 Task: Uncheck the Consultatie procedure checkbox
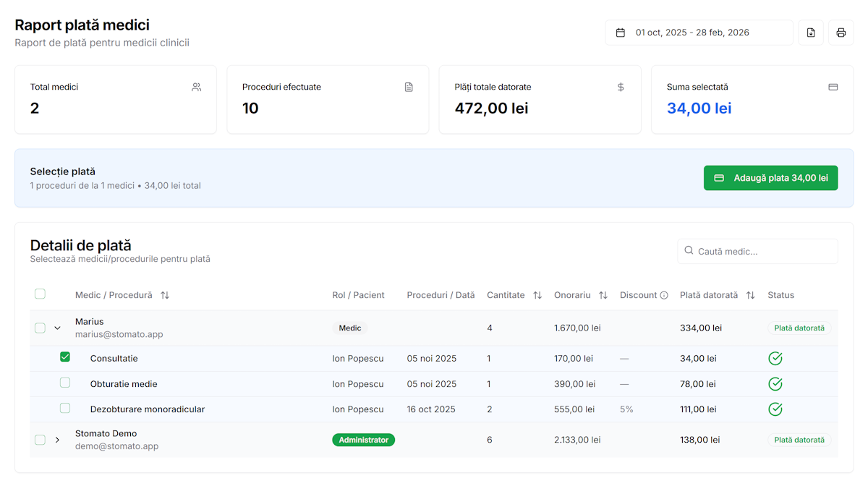(x=65, y=357)
